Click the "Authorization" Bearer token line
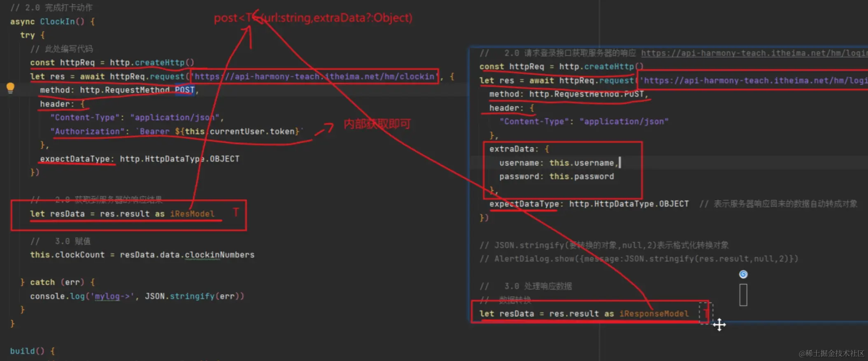 (177, 131)
